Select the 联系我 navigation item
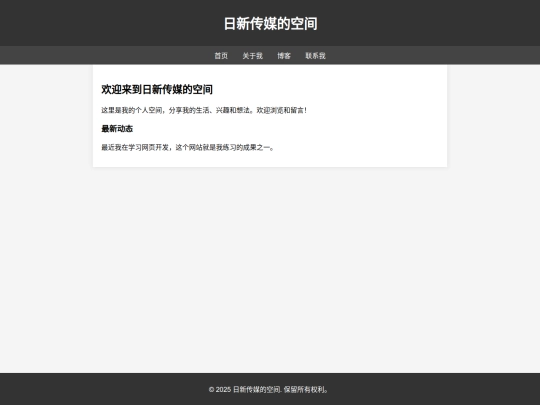This screenshot has height=405, width=540. point(315,55)
